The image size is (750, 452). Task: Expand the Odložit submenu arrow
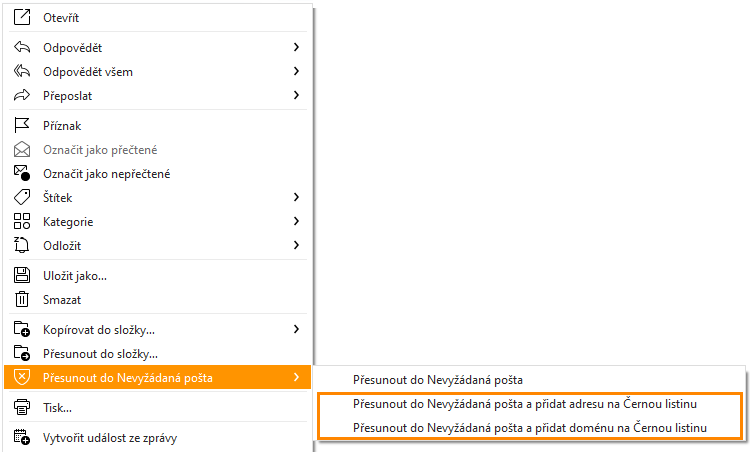[x=297, y=245]
